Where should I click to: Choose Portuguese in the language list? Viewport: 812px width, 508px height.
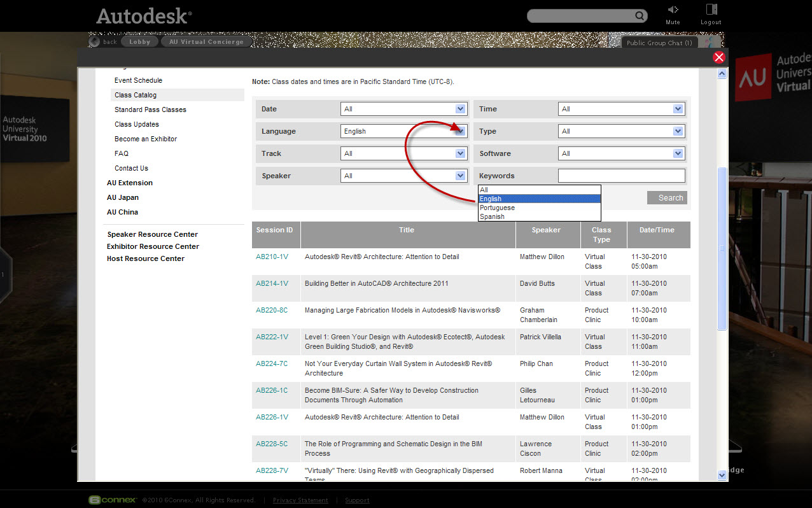point(540,208)
